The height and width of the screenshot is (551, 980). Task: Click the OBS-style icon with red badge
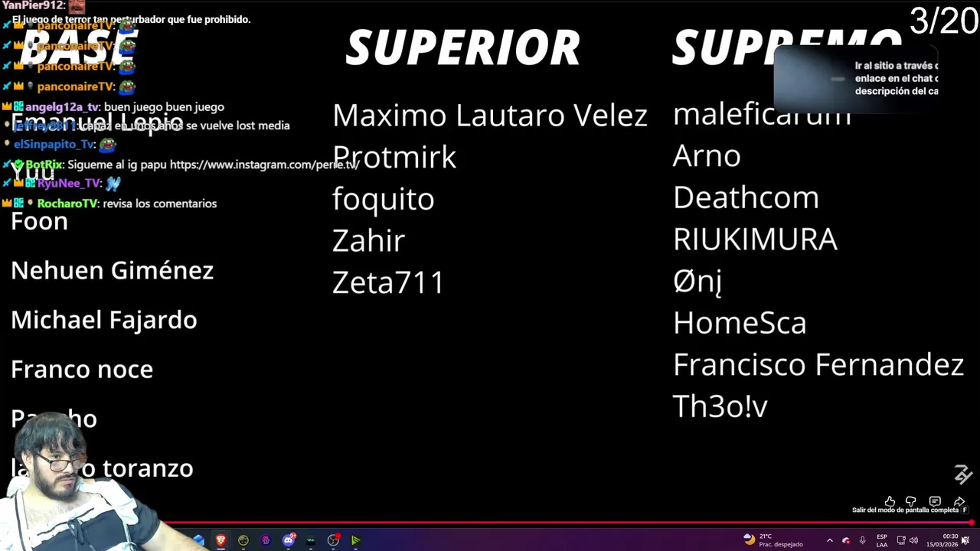333,540
